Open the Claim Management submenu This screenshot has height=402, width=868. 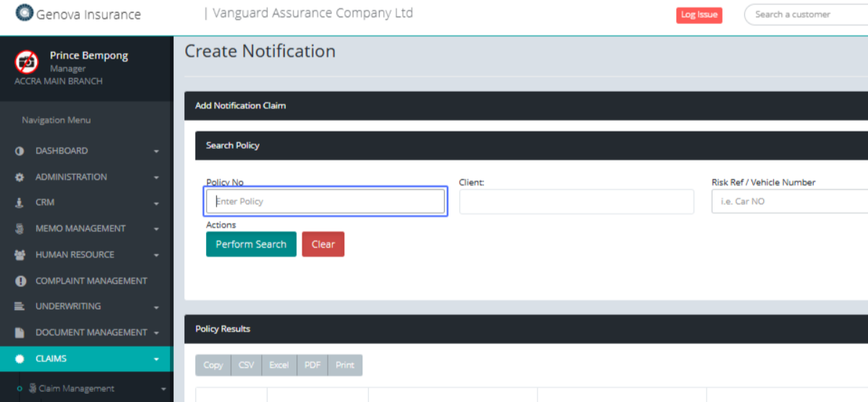point(77,388)
